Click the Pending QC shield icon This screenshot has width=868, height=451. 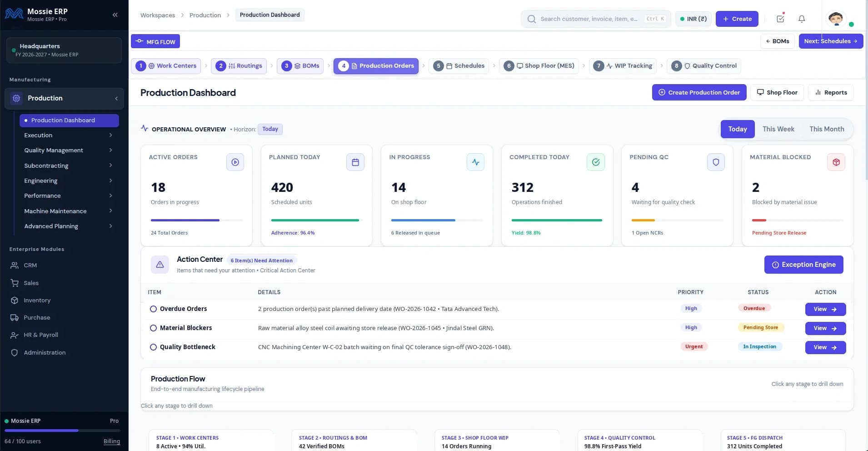(x=716, y=162)
